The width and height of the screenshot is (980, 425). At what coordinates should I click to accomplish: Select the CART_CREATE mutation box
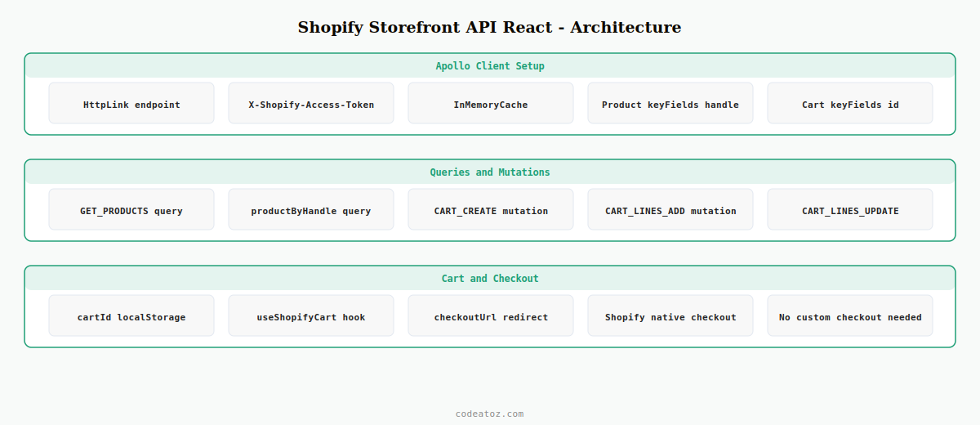(x=491, y=209)
